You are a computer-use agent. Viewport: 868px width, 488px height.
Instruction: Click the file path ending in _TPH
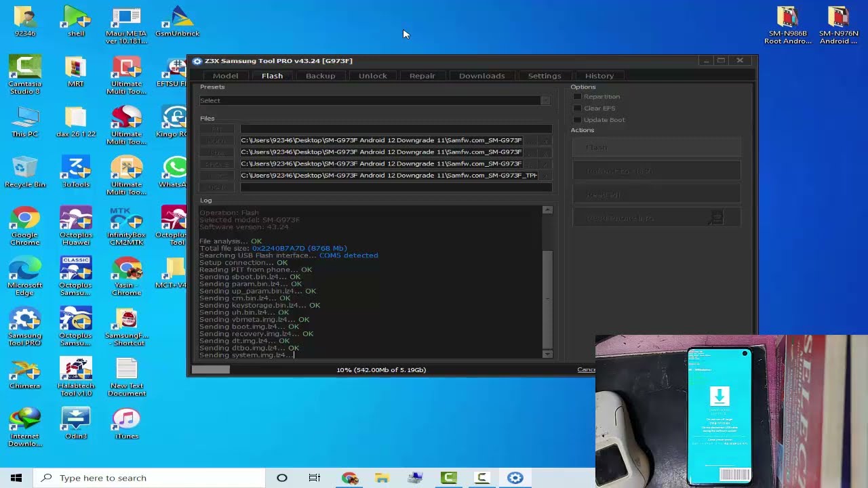(389, 176)
